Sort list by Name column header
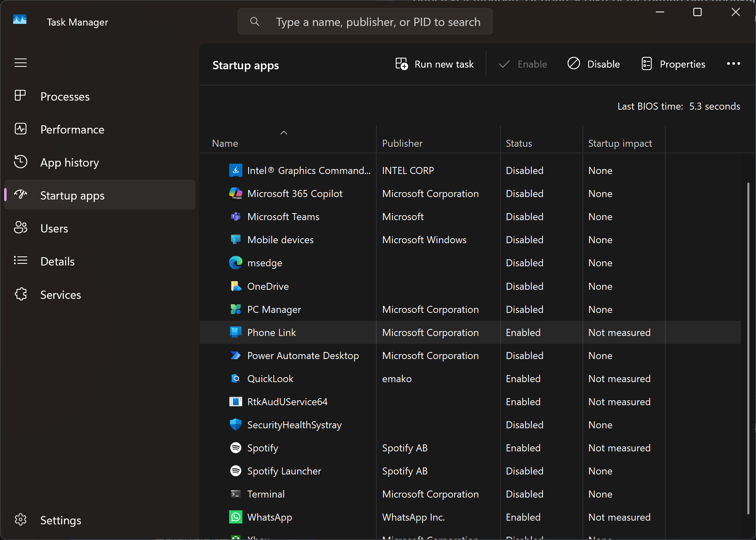 [225, 143]
